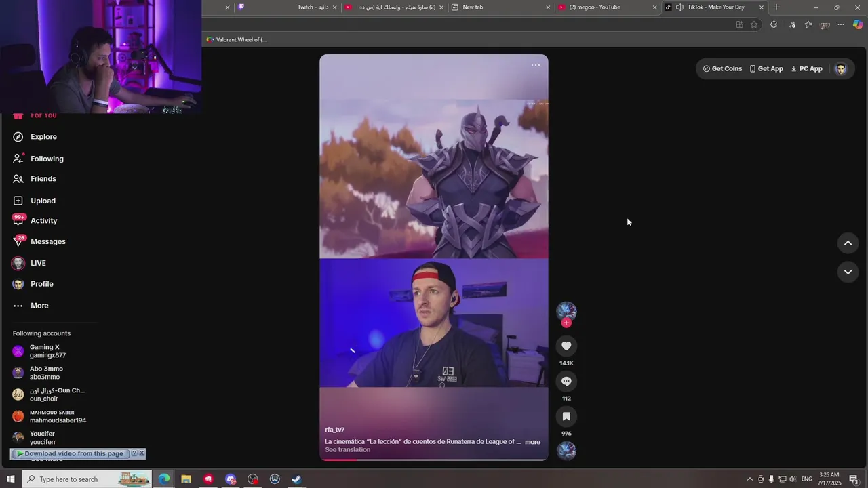Open Edge settings and more menu
The height and width of the screenshot is (488, 868).
click(x=841, y=24)
